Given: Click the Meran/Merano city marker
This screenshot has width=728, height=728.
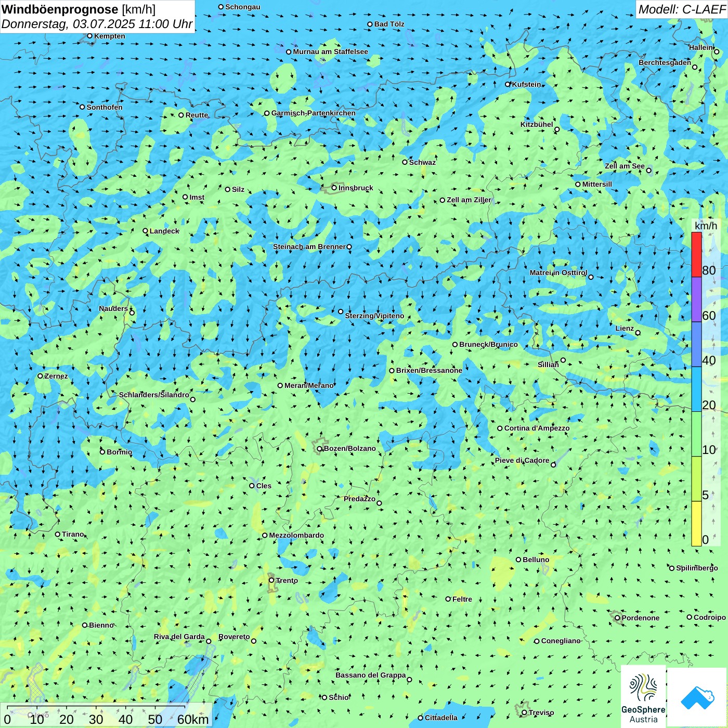Looking at the screenshot, I should click(280, 385).
